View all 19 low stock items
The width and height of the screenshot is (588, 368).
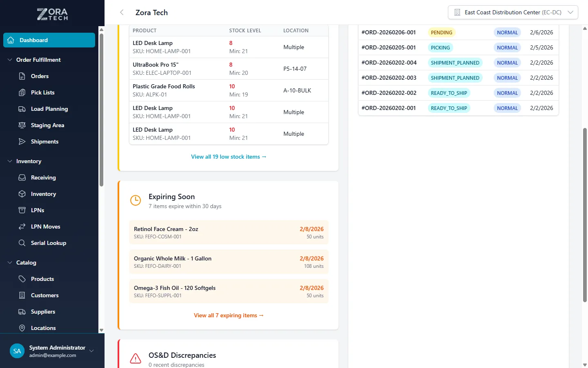[x=229, y=157]
